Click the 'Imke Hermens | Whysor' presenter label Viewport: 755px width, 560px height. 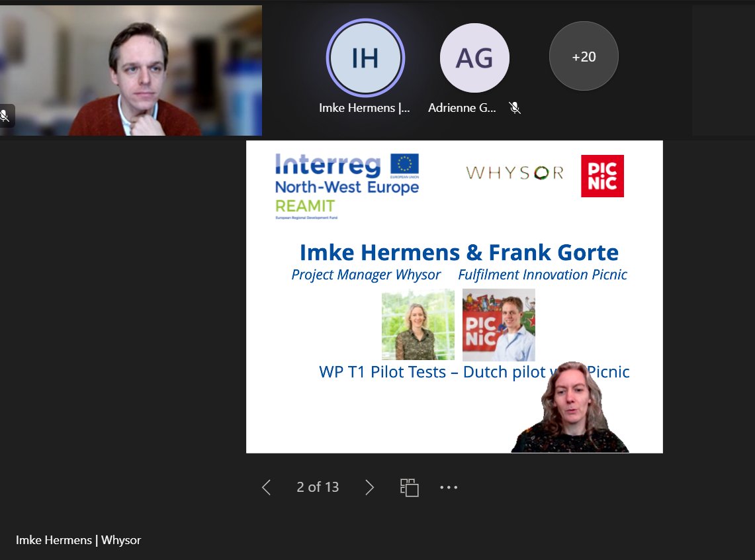click(x=79, y=540)
